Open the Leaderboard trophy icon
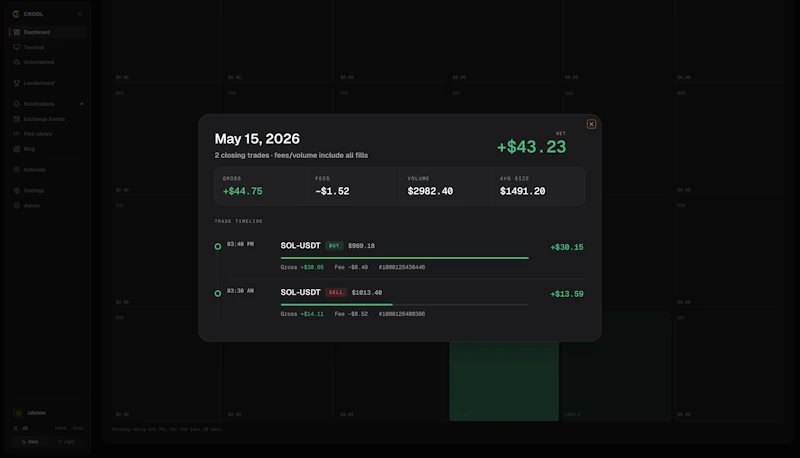 (x=16, y=83)
